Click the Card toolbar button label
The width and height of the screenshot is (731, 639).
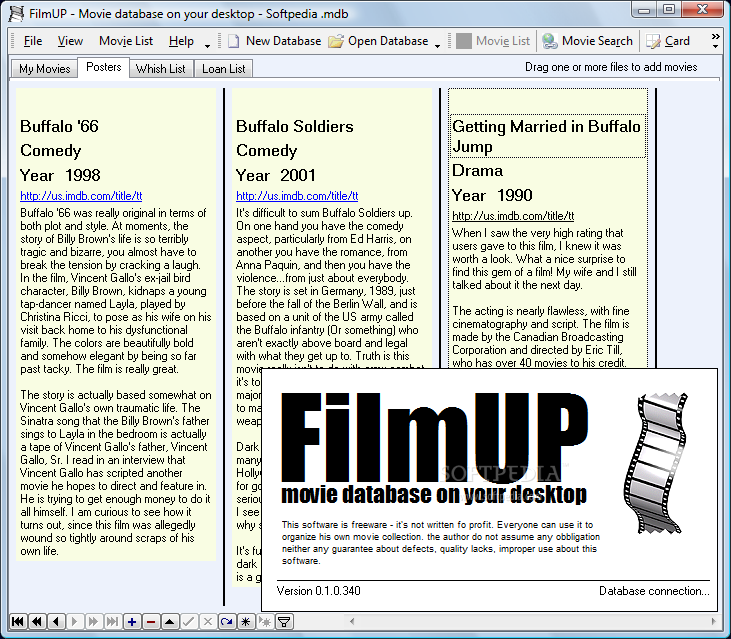pos(677,41)
